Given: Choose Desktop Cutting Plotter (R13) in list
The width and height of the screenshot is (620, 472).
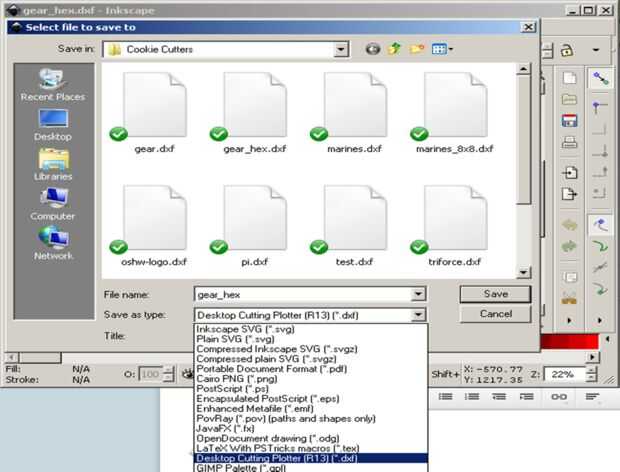Looking at the screenshot, I should pos(311,458).
